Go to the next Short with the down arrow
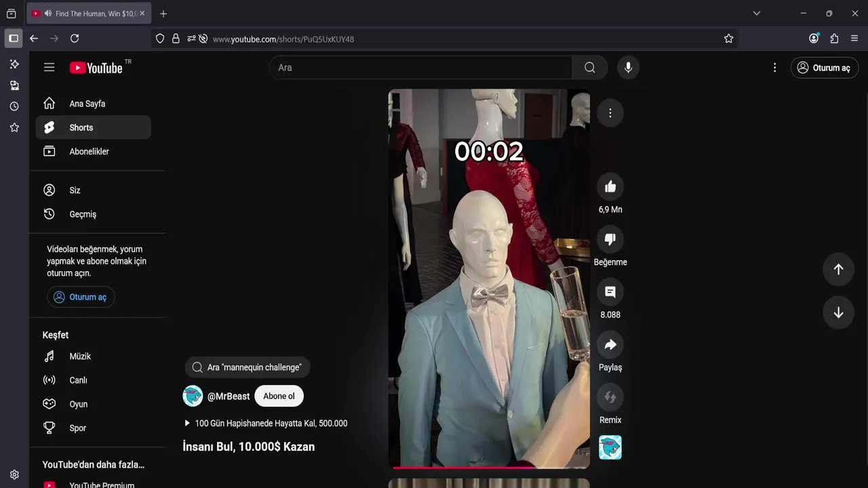 point(838,312)
